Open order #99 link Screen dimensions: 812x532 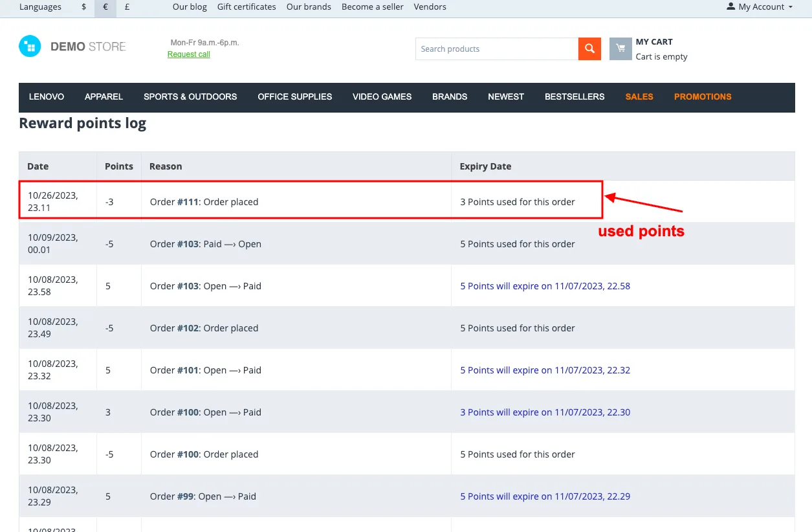click(x=186, y=496)
